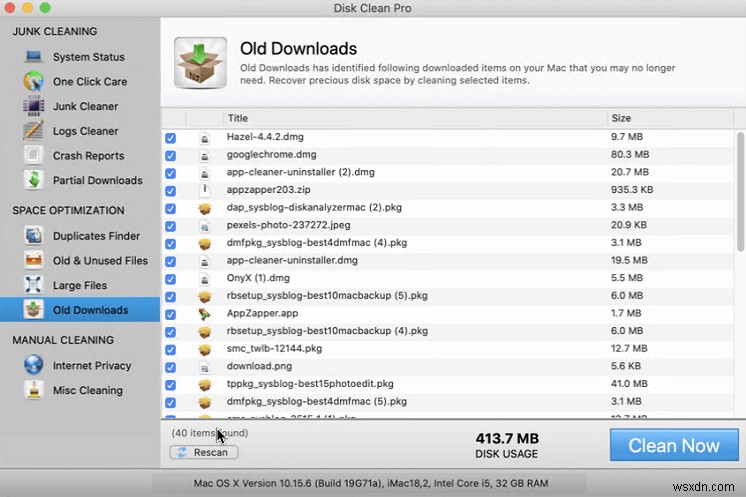Switch to Old & Unused Files section
Viewport: 746px width, 497px height.
click(100, 260)
